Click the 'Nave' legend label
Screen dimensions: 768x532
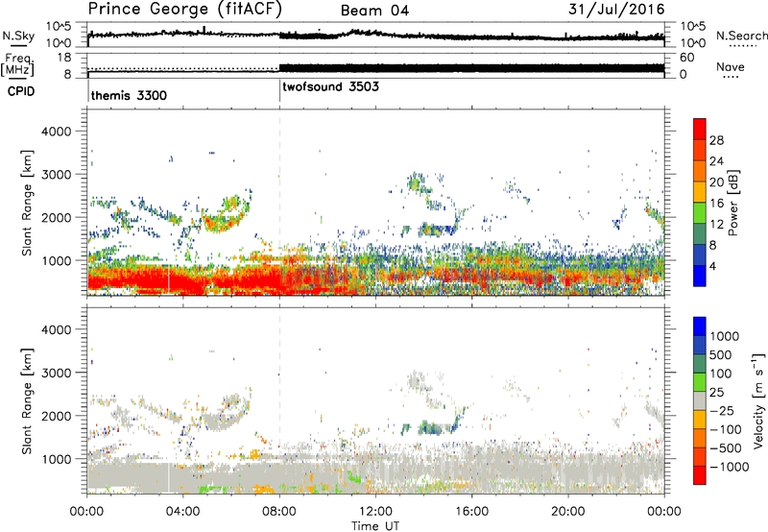[731, 66]
